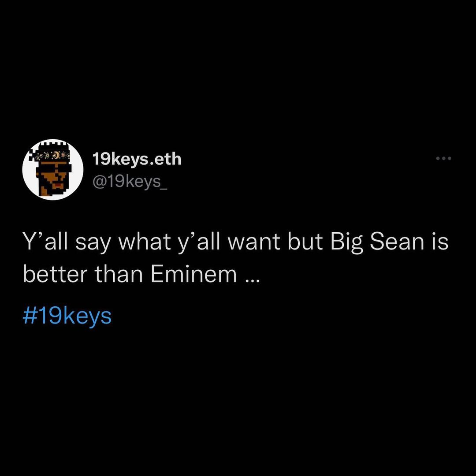Click the word but before Big Sean
The width and height of the screenshot is (476, 476).
tap(305, 242)
